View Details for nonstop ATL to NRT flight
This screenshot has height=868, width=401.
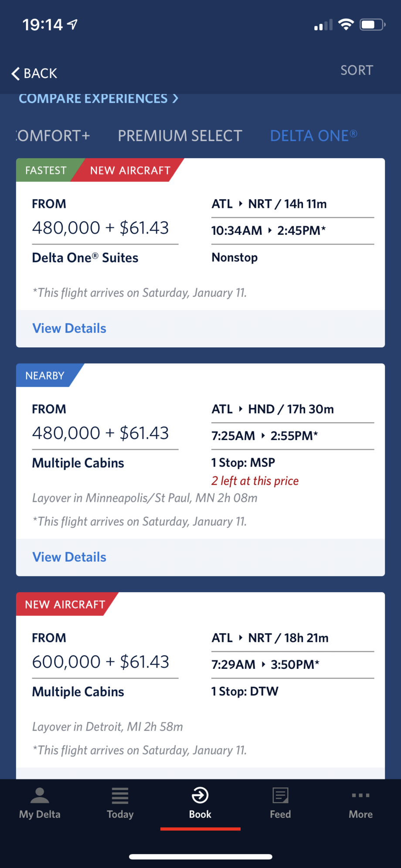[x=69, y=329]
